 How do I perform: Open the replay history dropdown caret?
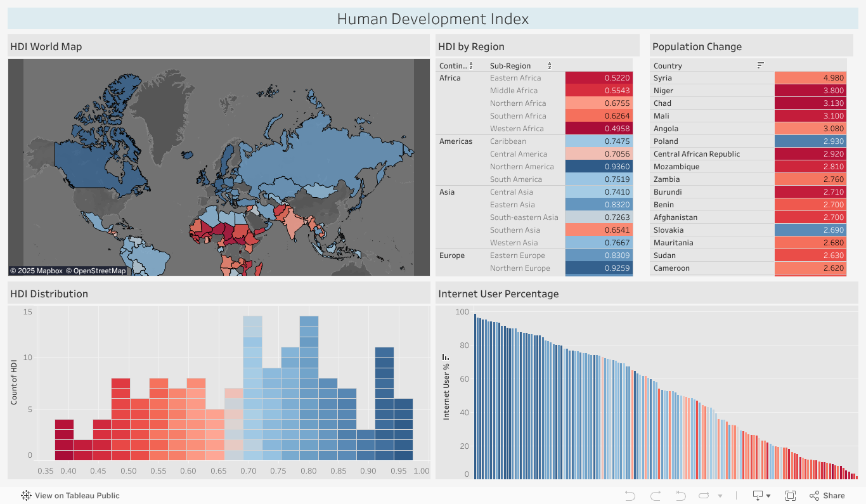tap(720, 496)
